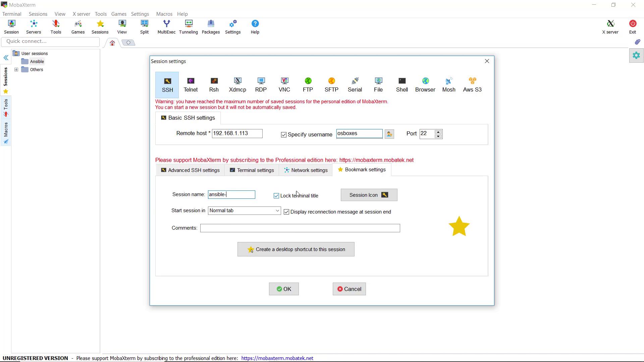Increase the Port number with up arrow
Viewport: 644px width, 362px height.
(x=438, y=132)
